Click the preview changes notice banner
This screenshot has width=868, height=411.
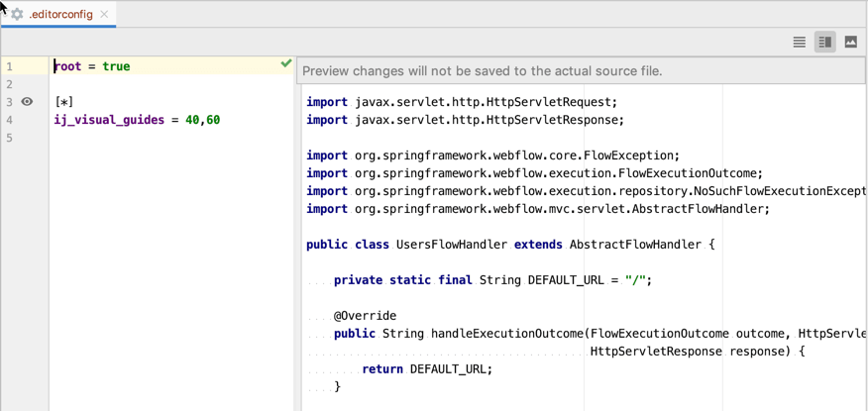pyautogui.click(x=483, y=71)
